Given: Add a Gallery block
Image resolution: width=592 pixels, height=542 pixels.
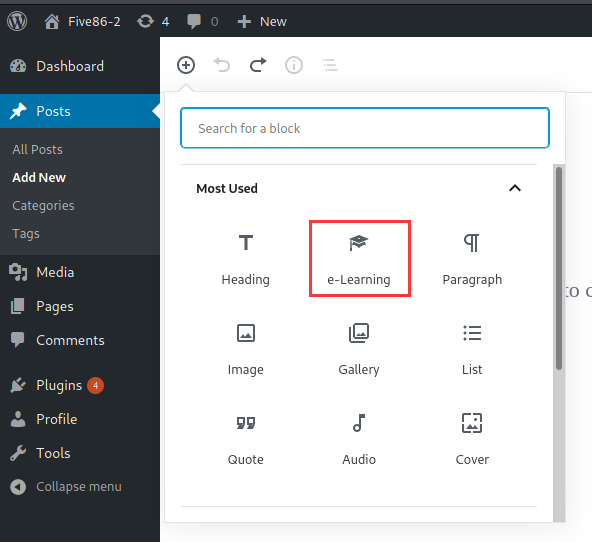Looking at the screenshot, I should (x=359, y=349).
